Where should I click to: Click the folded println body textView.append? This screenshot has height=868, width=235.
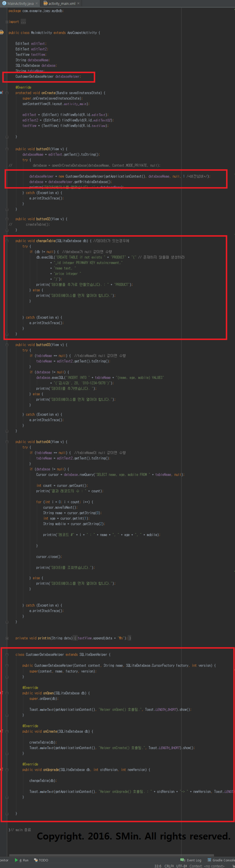(102, 638)
